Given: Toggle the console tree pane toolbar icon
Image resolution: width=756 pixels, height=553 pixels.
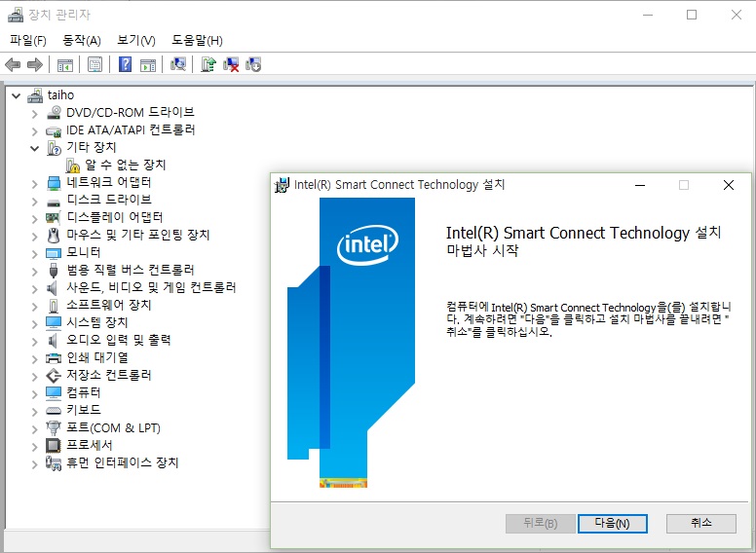Looking at the screenshot, I should tap(65, 64).
